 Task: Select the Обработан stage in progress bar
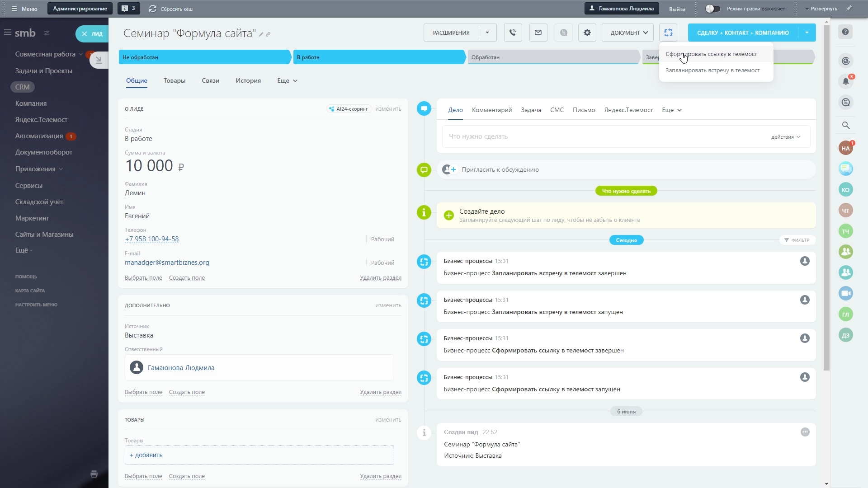point(552,57)
